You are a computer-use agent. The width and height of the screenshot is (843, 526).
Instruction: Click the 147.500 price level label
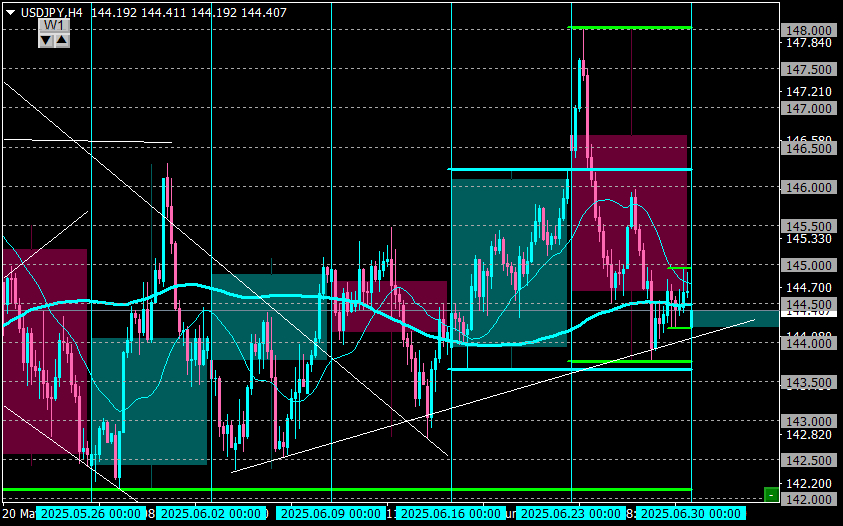pyautogui.click(x=809, y=69)
